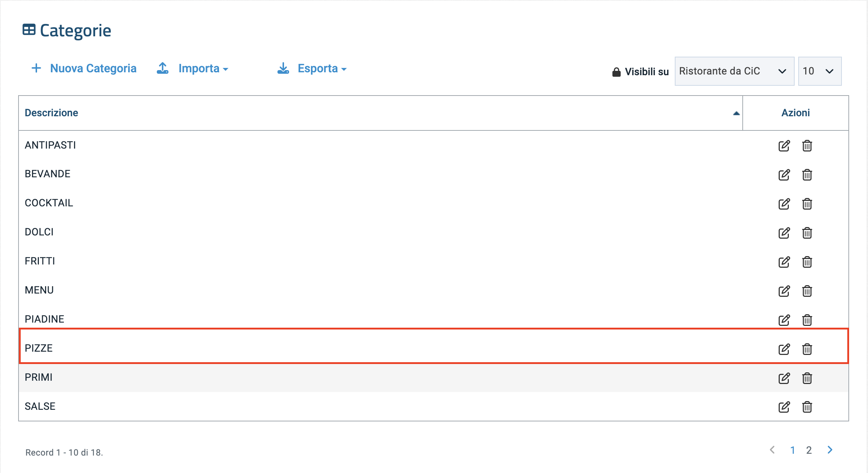Delete the BEVANDE category

(807, 175)
